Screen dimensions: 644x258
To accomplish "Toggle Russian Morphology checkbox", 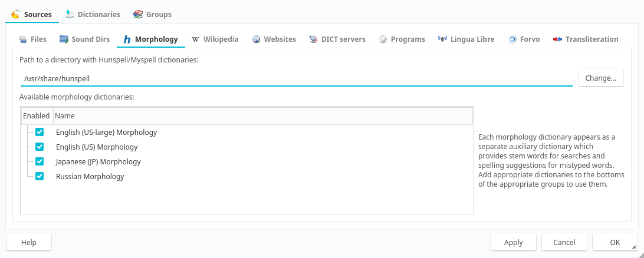I will [40, 176].
